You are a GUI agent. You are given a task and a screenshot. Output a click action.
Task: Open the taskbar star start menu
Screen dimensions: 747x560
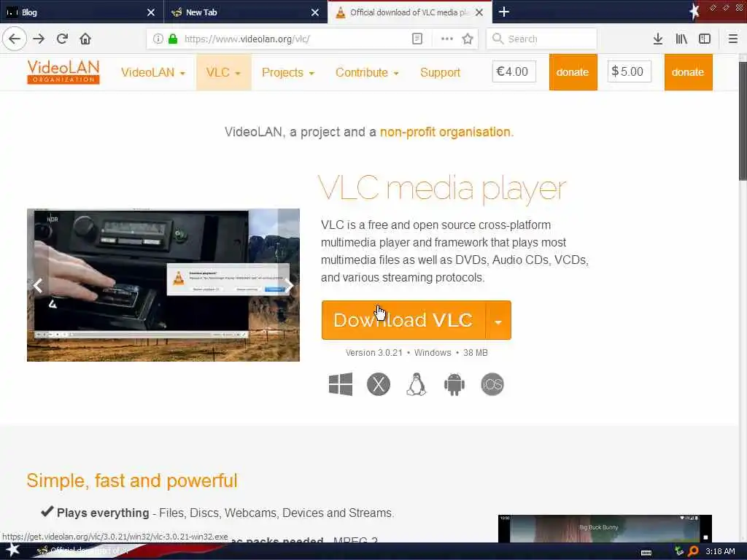point(12,551)
